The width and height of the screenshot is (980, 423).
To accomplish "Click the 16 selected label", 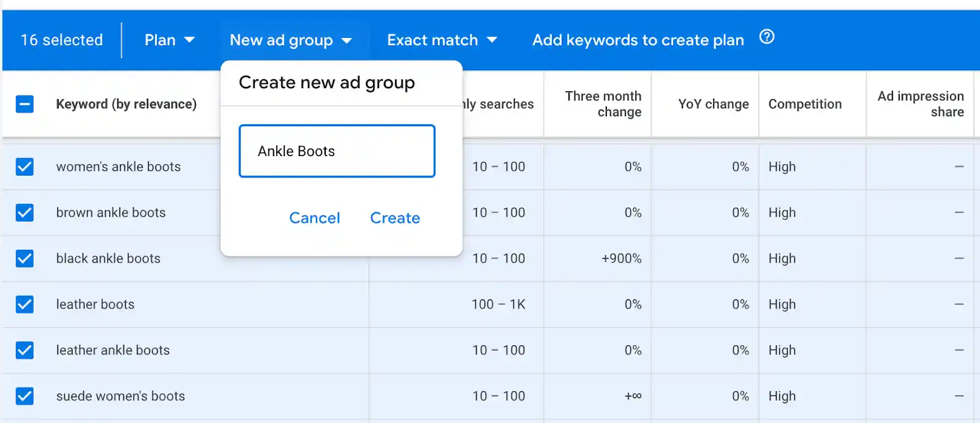I will [x=62, y=40].
